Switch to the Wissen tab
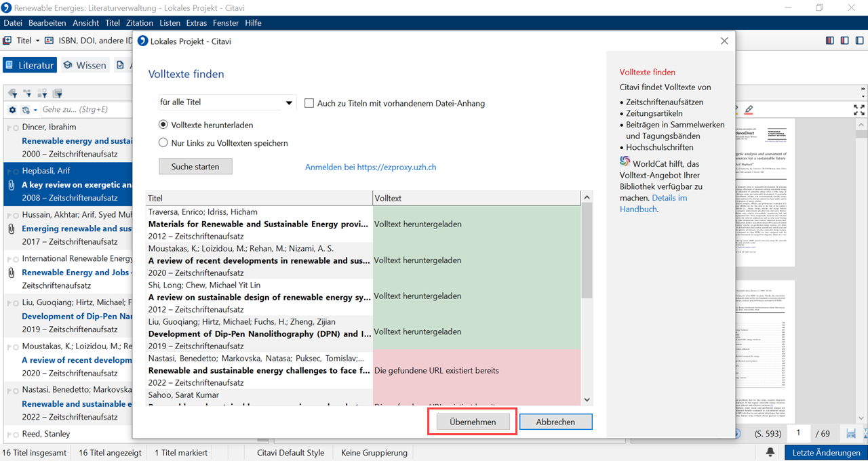Screen dimensions: 868x461 point(85,65)
